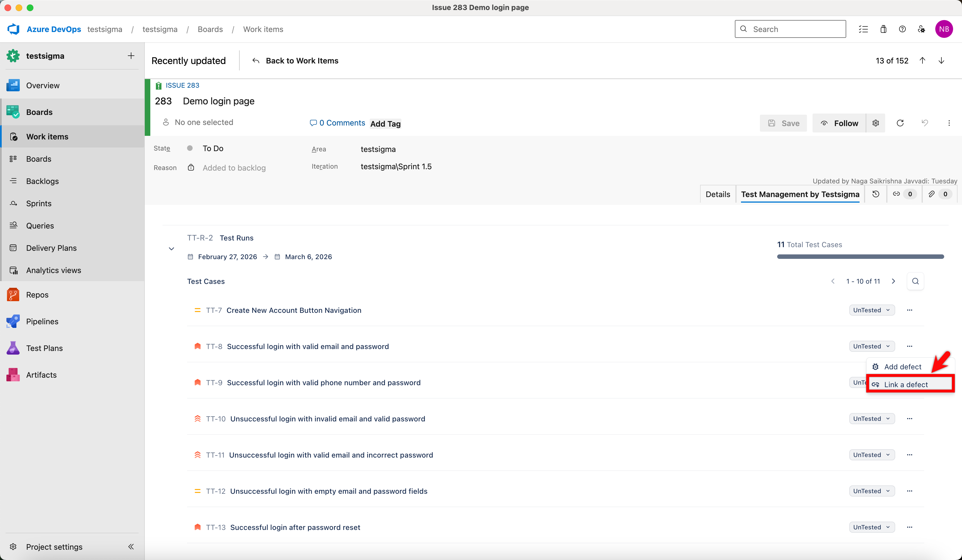The height and width of the screenshot is (560, 962).
Task: Open status dropdown for TT-13
Action: [872, 527]
